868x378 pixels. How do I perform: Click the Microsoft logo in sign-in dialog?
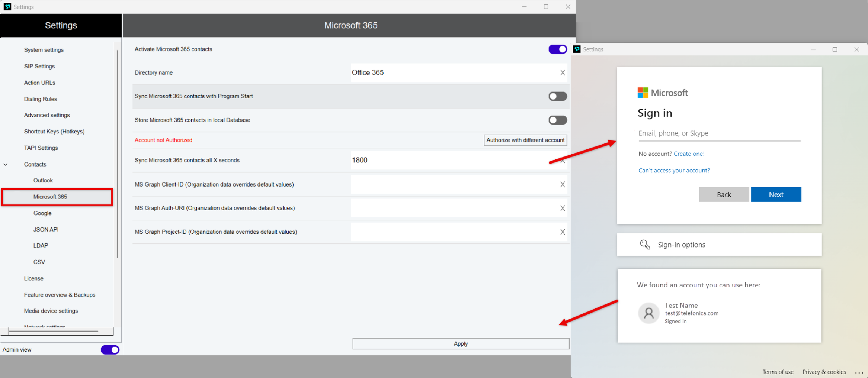(x=663, y=93)
